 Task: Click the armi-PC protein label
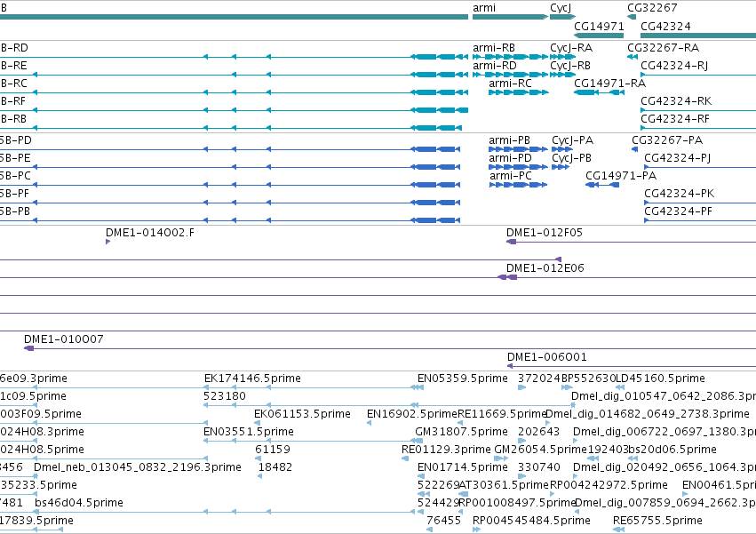click(x=511, y=176)
